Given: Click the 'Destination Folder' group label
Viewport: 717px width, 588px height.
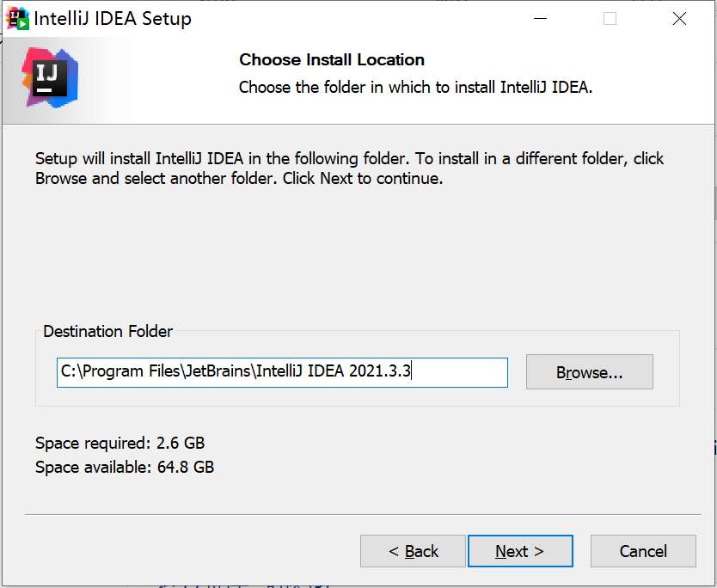Looking at the screenshot, I should [x=108, y=332].
